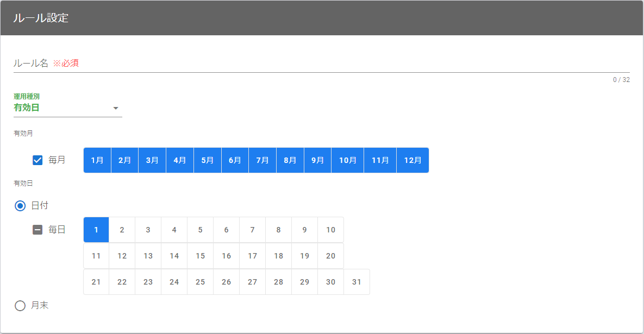This screenshot has height=334, width=644.
Task: Choose day 31 in date grid
Action: (x=357, y=282)
